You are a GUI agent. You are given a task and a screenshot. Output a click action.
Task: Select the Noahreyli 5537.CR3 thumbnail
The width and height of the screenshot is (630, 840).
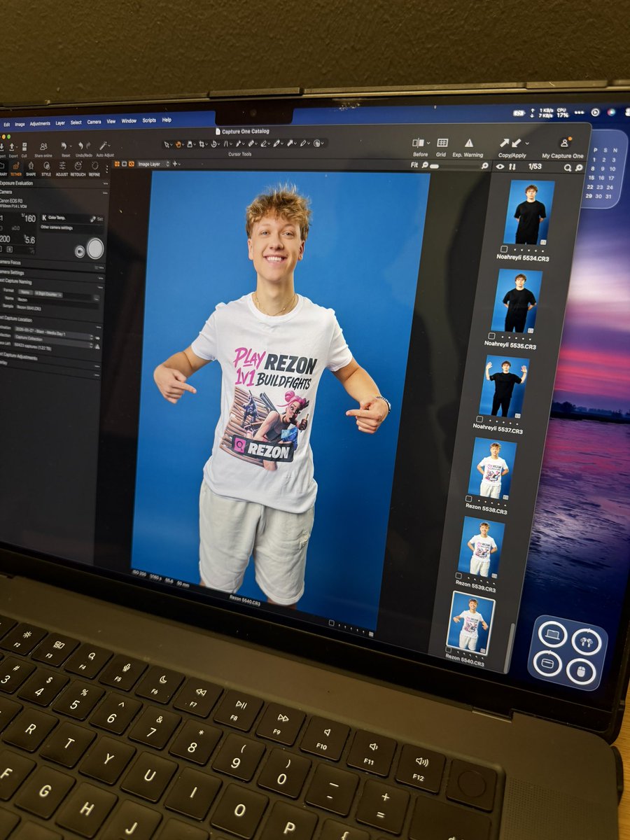[504, 386]
